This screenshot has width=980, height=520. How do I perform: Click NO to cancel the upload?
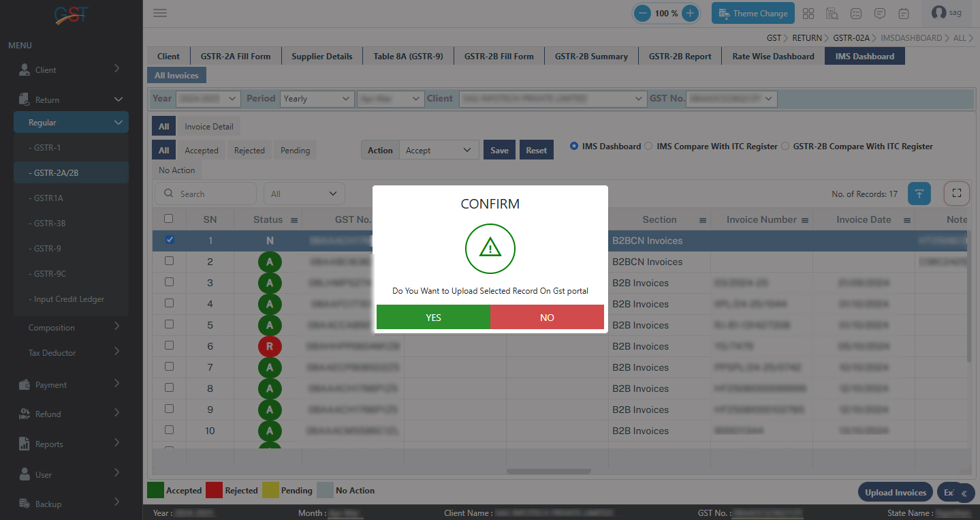[547, 318]
